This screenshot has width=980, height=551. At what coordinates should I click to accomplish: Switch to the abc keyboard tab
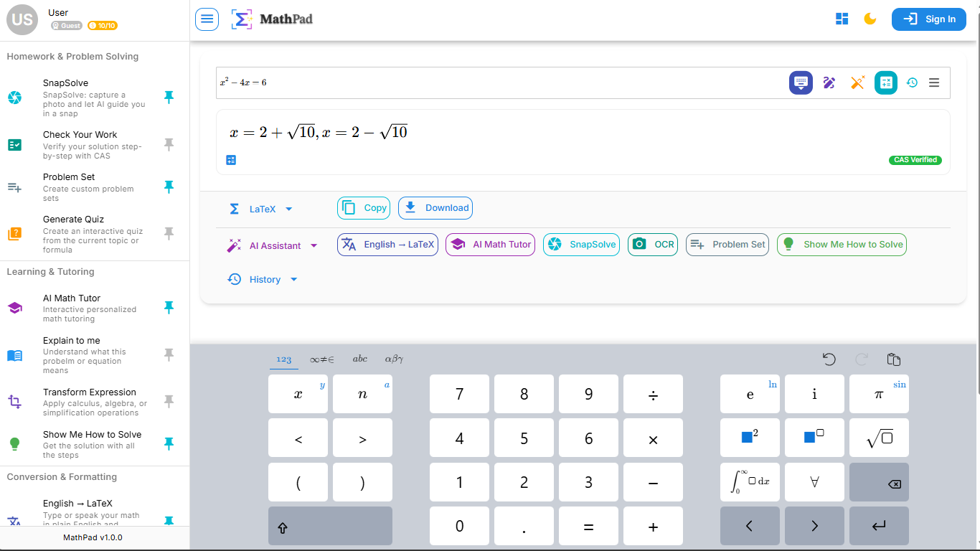359,359
